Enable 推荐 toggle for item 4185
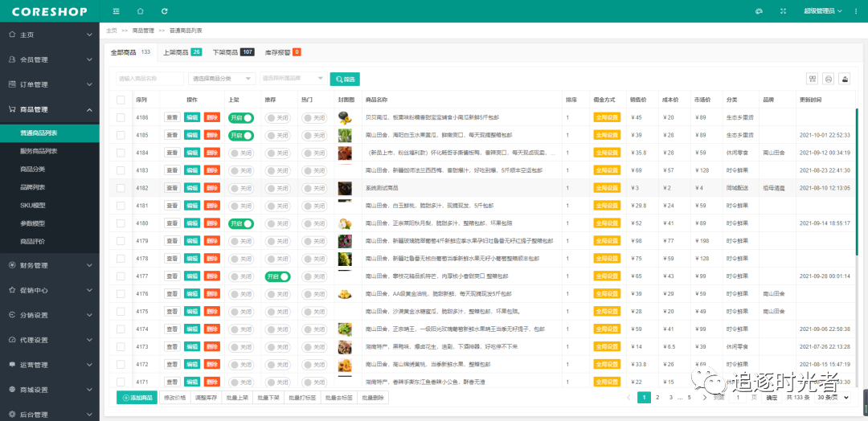This screenshot has height=421, width=868. (x=276, y=135)
